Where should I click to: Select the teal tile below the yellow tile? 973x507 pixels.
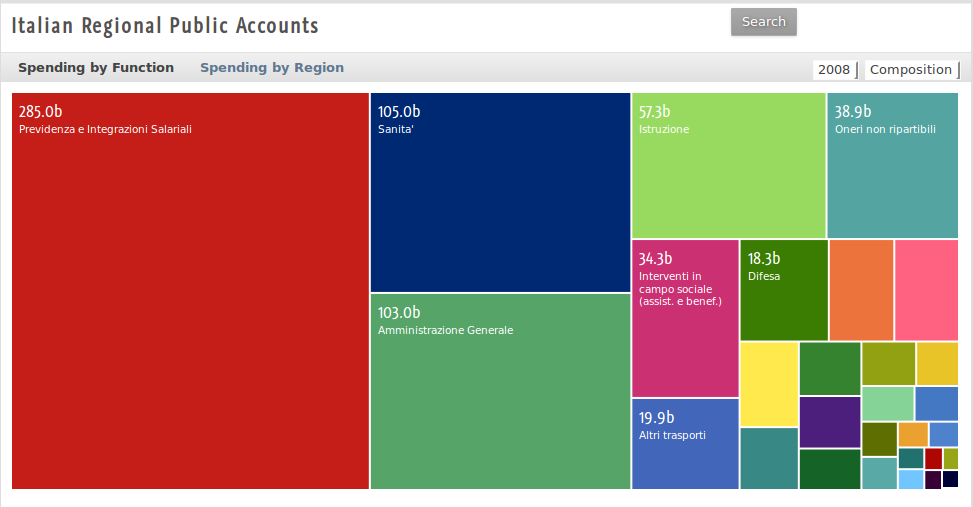click(769, 459)
